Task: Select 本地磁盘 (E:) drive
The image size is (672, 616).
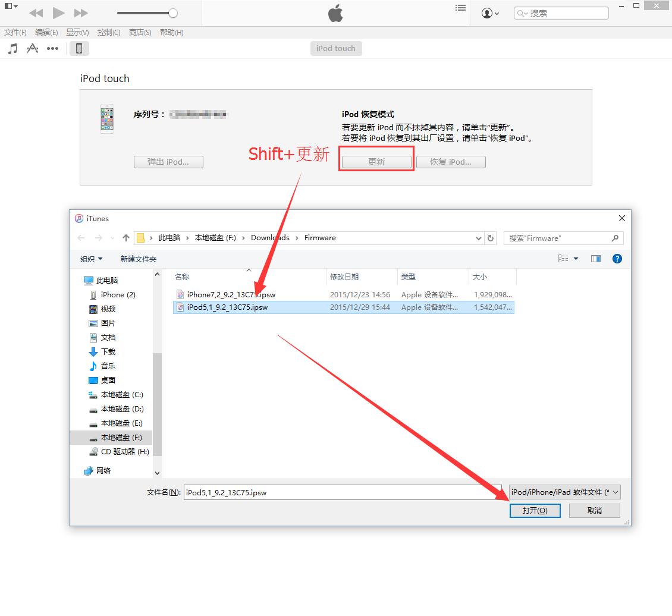Action: tap(116, 423)
